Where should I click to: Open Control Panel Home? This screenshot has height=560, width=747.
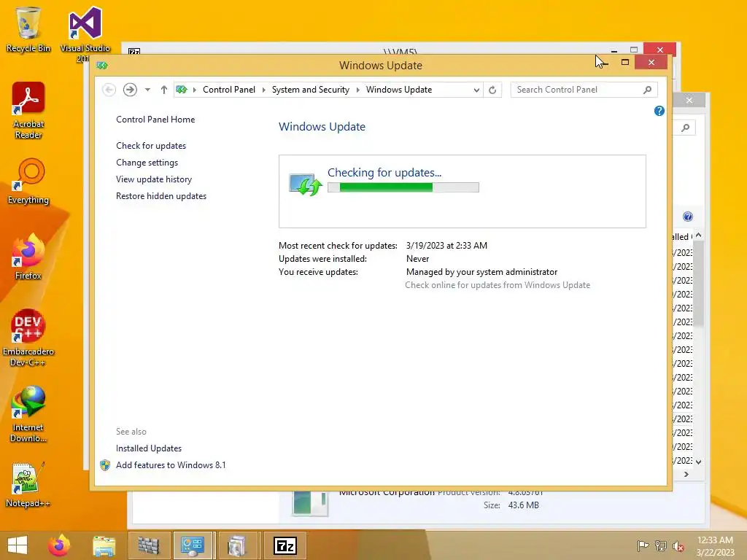pos(155,120)
